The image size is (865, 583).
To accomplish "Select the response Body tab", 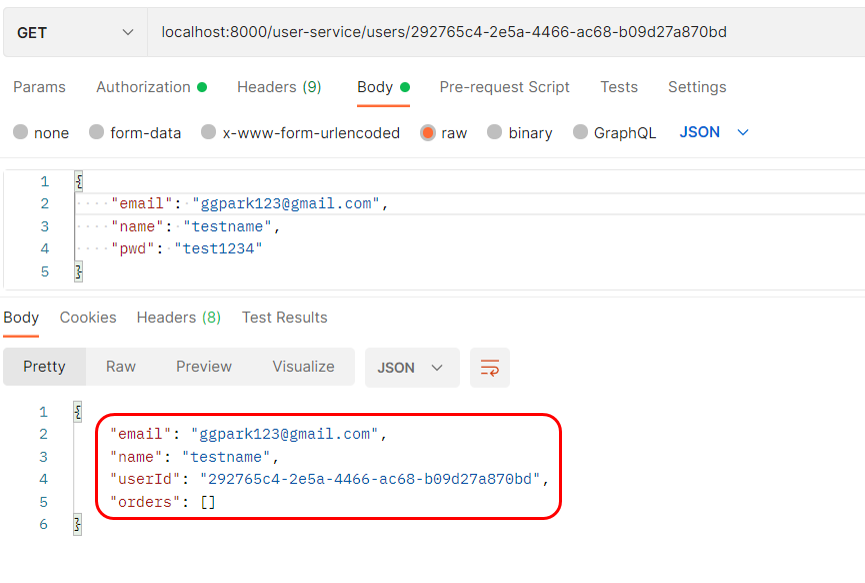I will pyautogui.click(x=21, y=318).
